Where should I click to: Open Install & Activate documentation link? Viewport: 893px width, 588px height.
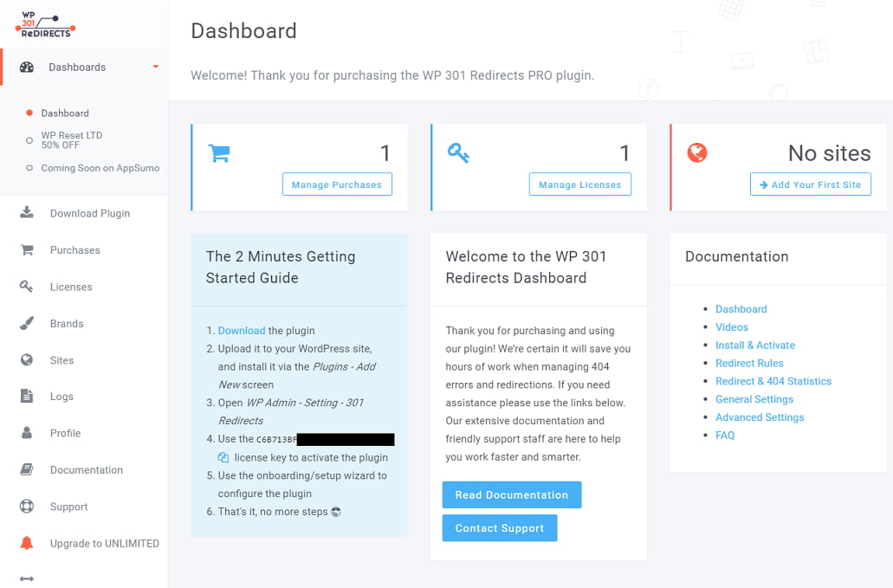(x=755, y=345)
